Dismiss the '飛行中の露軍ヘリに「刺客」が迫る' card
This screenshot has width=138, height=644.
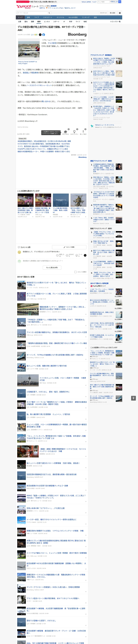86,217
